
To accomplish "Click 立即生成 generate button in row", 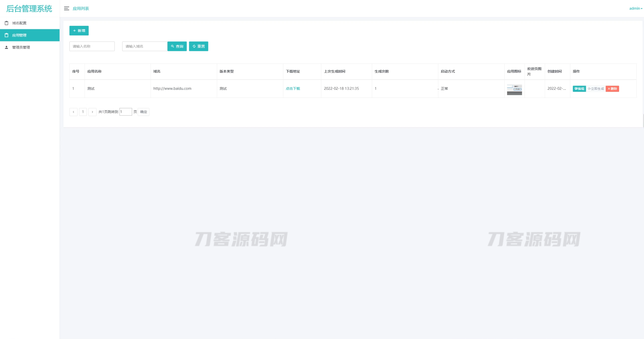I will 596,89.
